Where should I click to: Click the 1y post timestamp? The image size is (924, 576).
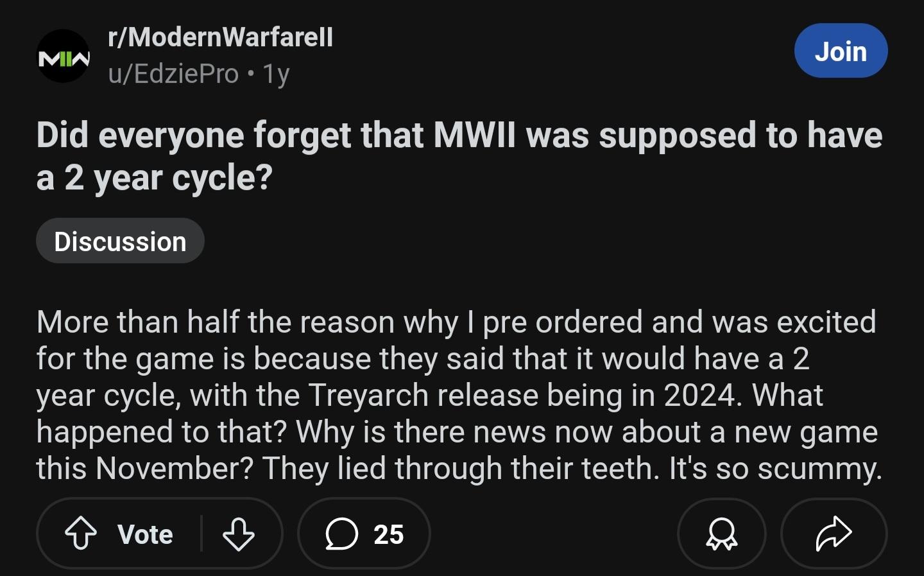coord(277,74)
